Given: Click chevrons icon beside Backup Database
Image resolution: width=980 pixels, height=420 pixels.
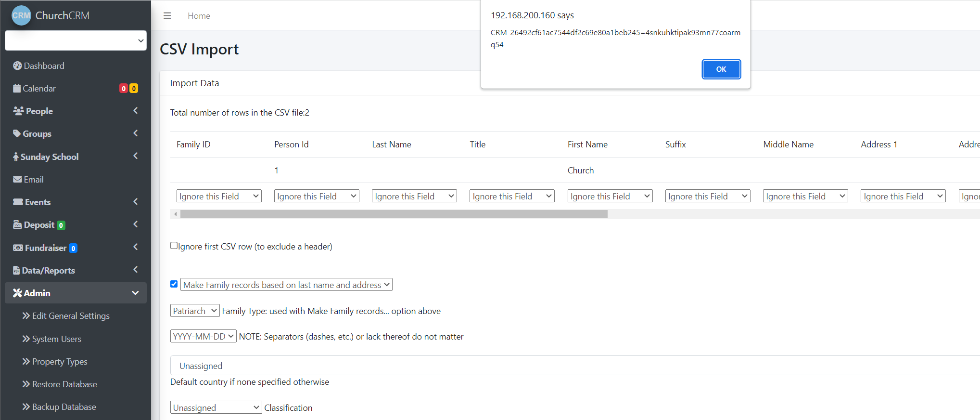Looking at the screenshot, I should pyautogui.click(x=26, y=407).
